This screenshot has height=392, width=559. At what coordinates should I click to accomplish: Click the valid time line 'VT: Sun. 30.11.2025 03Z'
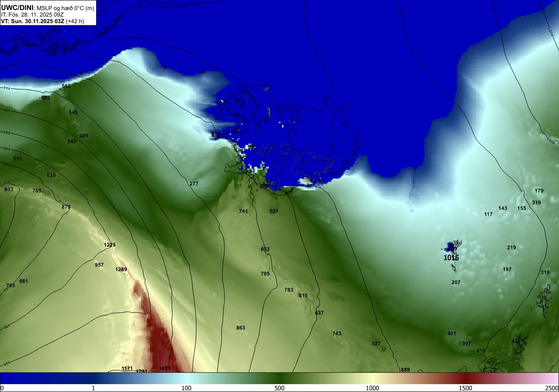(x=33, y=21)
